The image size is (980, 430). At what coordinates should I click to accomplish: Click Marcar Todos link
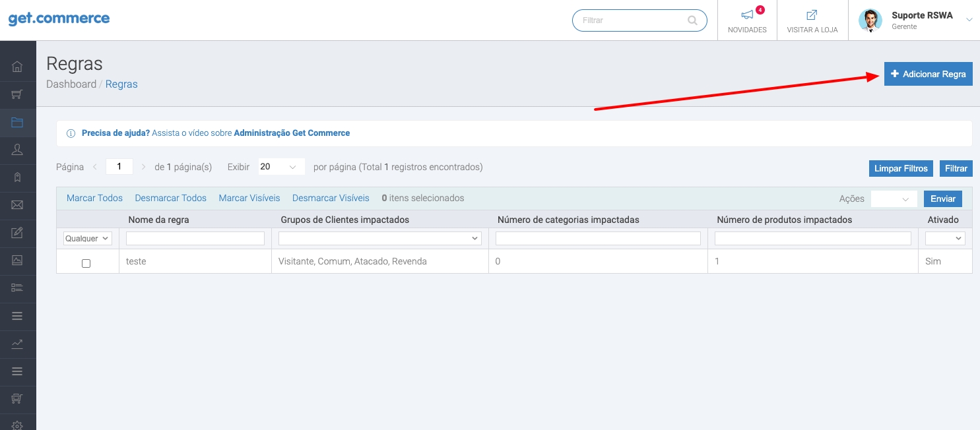(x=94, y=198)
